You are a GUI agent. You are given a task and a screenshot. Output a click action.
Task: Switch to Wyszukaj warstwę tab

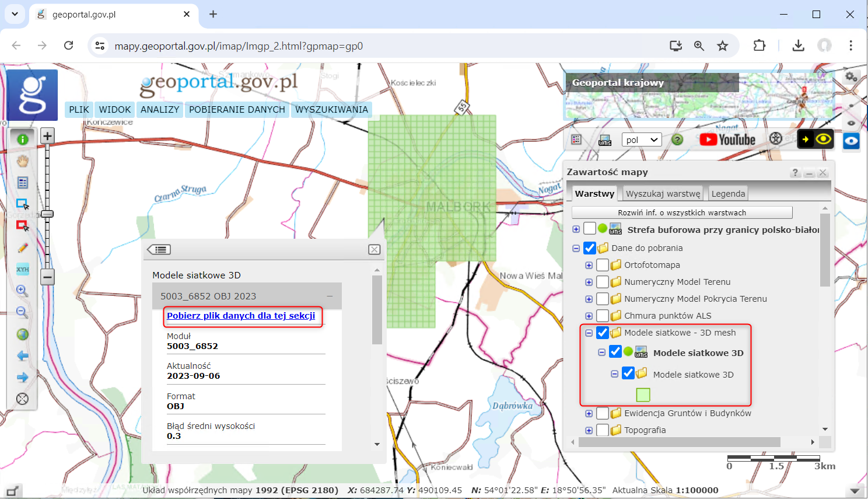(663, 194)
